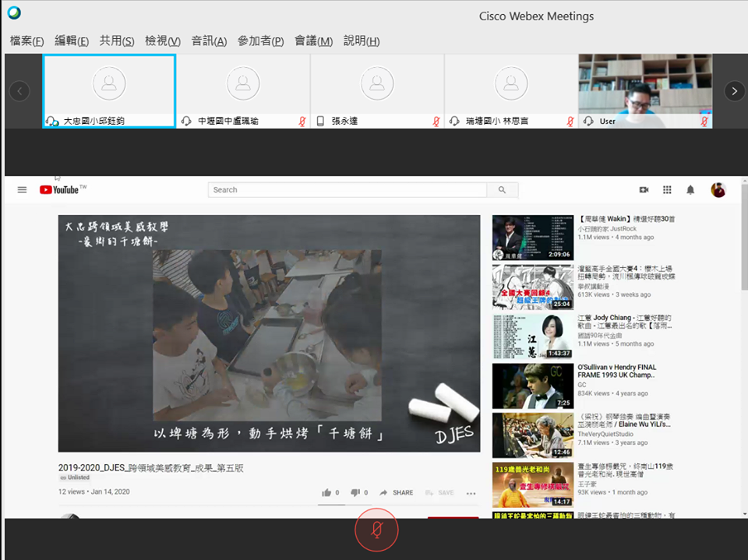Open the 參加者(P) menu
The height and width of the screenshot is (560, 748).
click(x=260, y=41)
